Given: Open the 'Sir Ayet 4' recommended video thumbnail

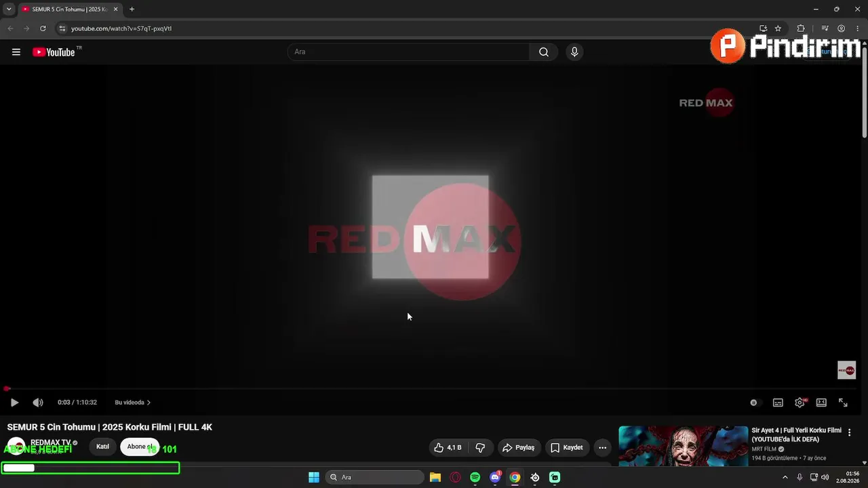Looking at the screenshot, I should [683, 446].
